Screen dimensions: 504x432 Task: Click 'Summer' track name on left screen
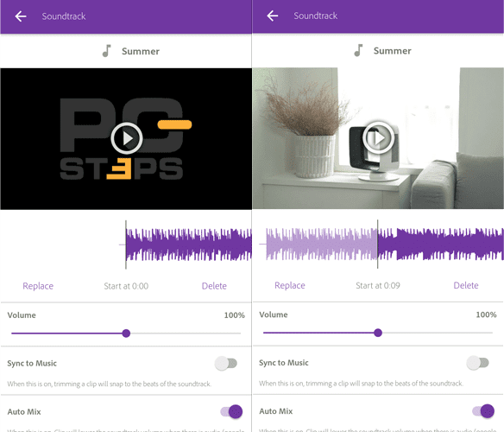pos(141,51)
